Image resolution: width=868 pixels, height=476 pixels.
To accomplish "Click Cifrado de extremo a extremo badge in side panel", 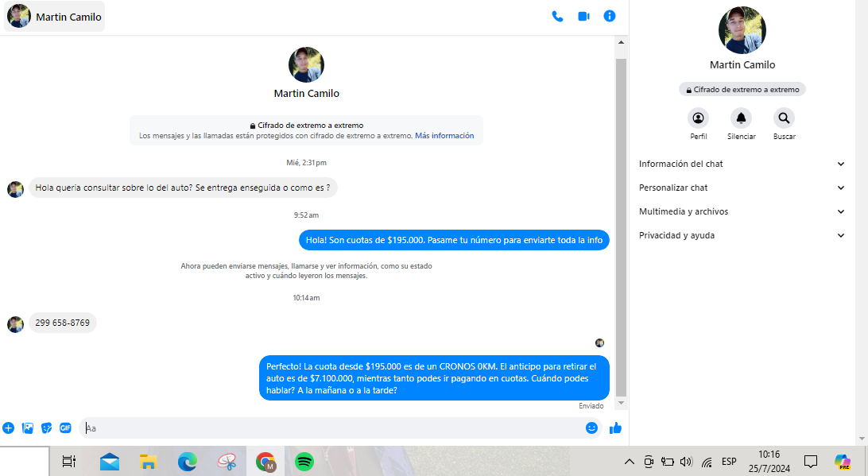I will tap(742, 90).
